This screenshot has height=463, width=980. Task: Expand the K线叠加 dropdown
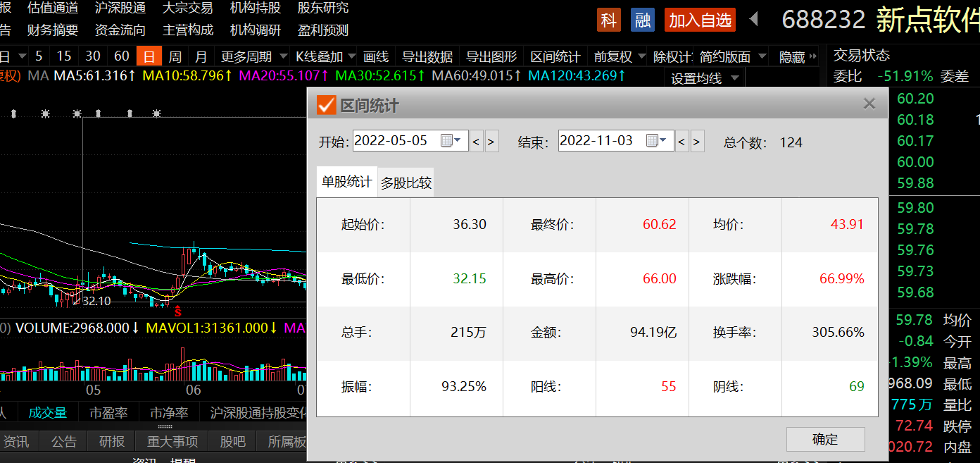[352, 56]
